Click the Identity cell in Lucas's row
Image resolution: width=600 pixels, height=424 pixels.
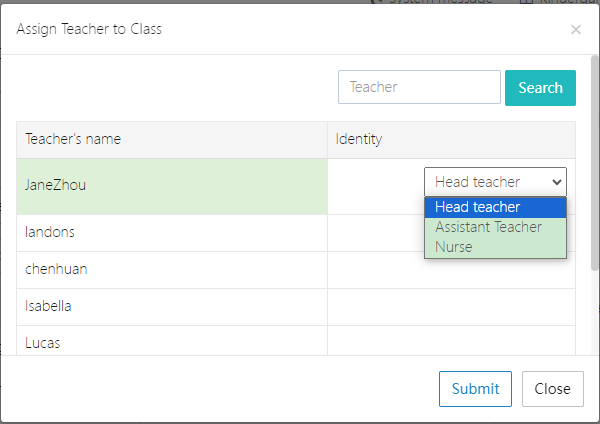click(451, 342)
